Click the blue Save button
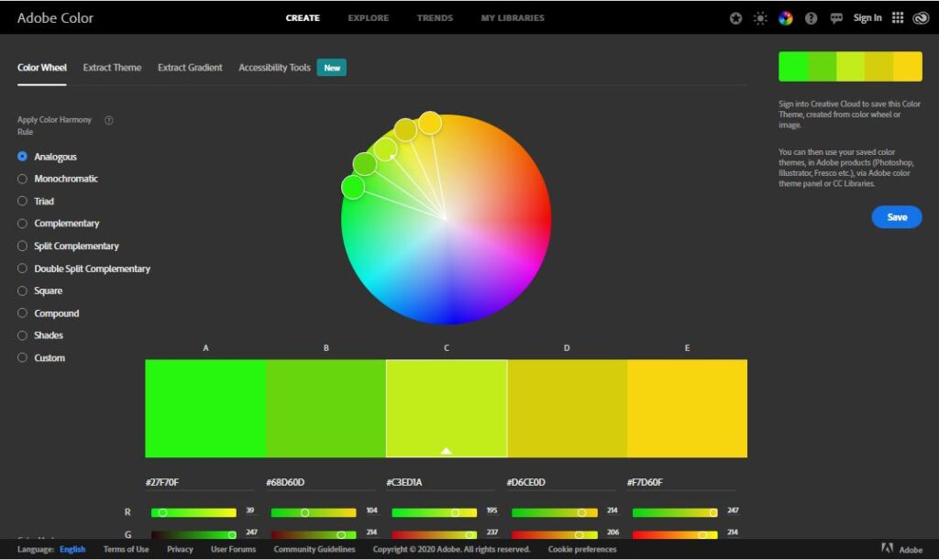 897,217
